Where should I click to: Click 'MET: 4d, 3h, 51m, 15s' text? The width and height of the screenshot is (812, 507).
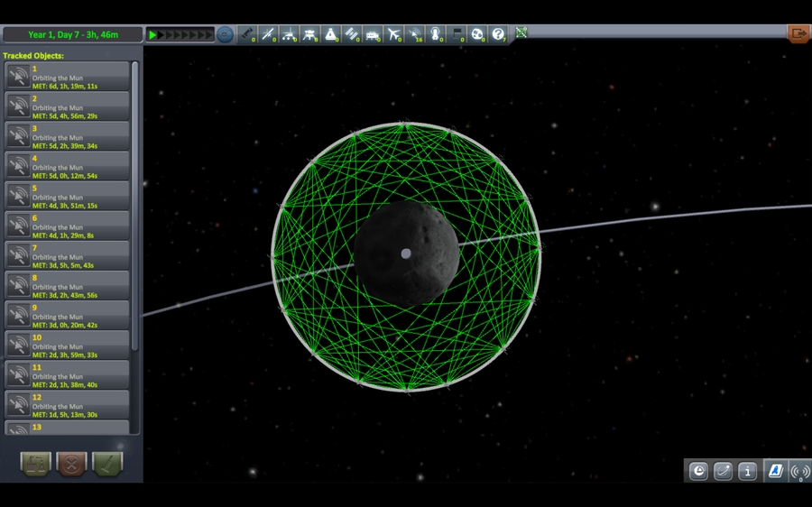[x=65, y=206]
